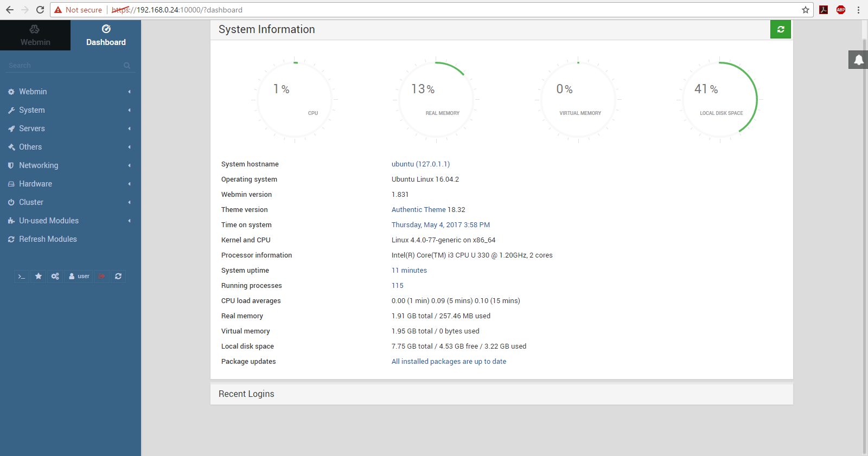
Task: Refresh System Information with green button
Action: [780, 29]
